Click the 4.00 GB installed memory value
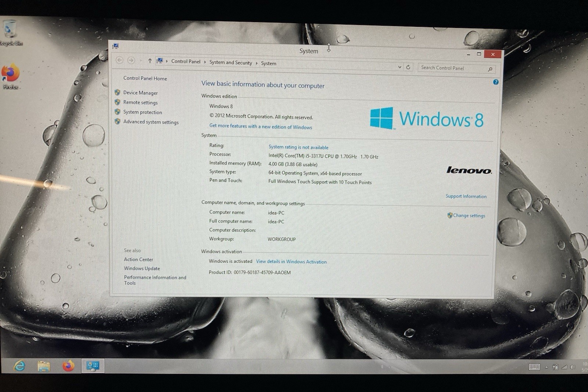 click(293, 164)
